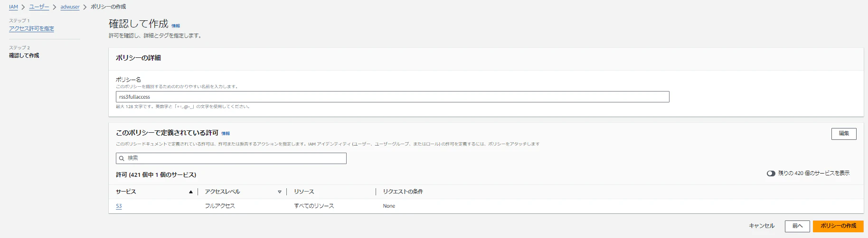The image size is (868, 238).
Task: Click the リクエストの条件 column header
Action: (403, 192)
